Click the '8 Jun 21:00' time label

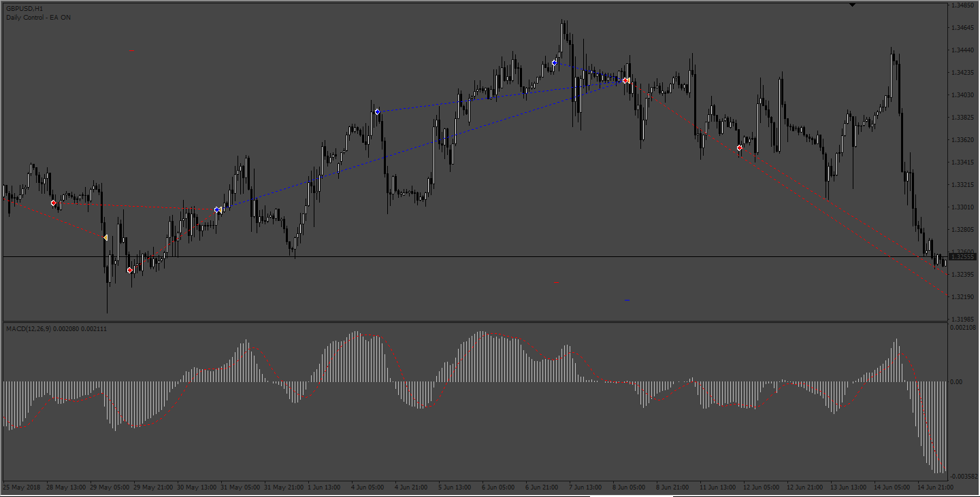click(x=672, y=487)
